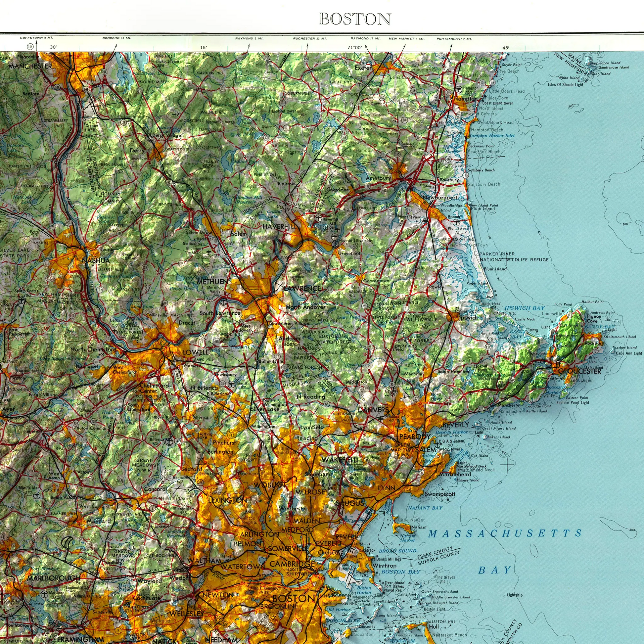Click the route 114 shield marker
Viewport: 644px width, 644px height.
(x=31, y=46)
